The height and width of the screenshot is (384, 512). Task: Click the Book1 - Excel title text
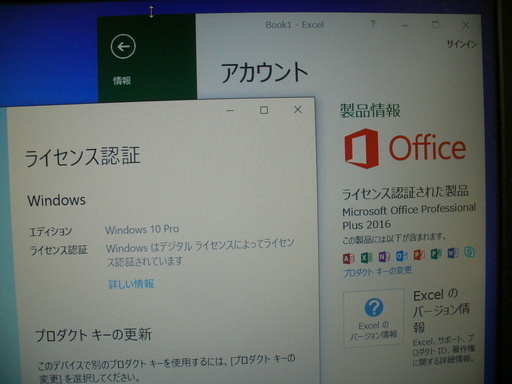294,25
